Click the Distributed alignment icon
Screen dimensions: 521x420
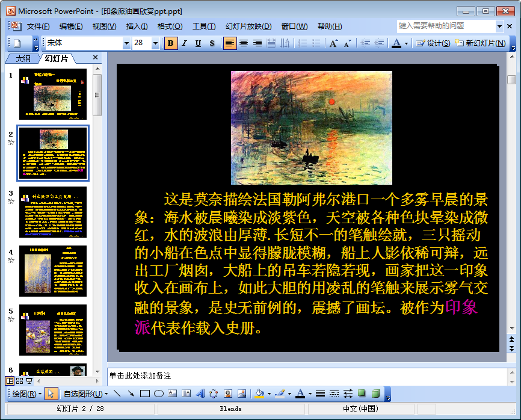tap(271, 43)
